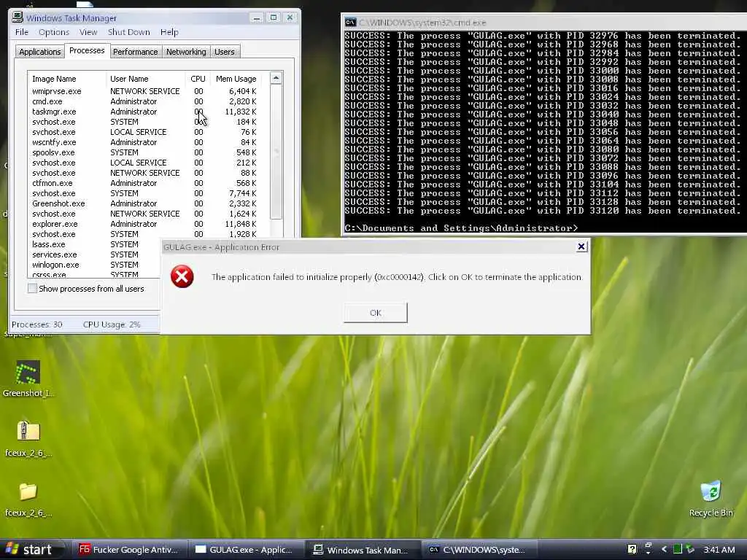The width and height of the screenshot is (747, 560).
Task: Open the Shut Down menu in Task Manager
Action: point(128,32)
